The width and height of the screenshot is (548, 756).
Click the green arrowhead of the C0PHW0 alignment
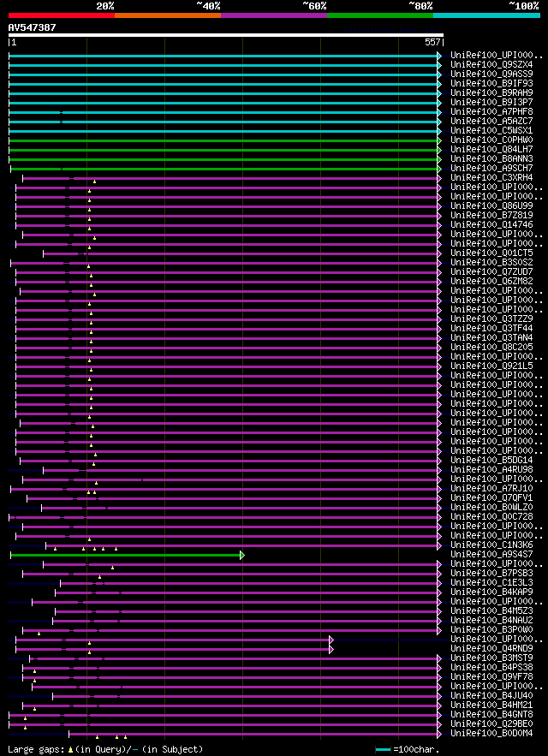click(439, 140)
